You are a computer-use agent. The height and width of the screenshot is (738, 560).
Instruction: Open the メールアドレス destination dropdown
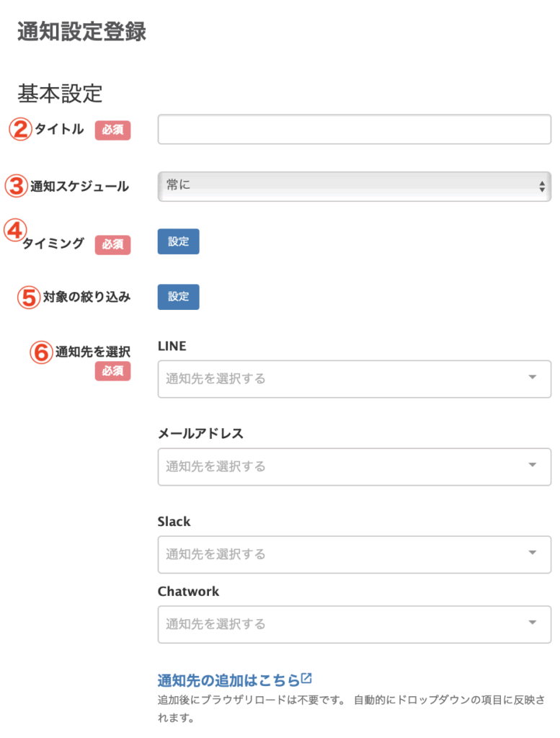354,466
